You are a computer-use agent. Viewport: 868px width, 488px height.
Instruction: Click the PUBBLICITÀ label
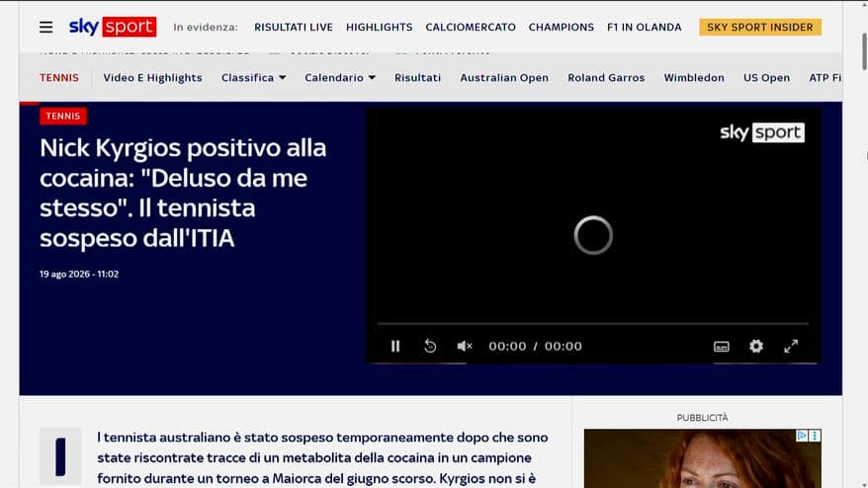(x=703, y=418)
